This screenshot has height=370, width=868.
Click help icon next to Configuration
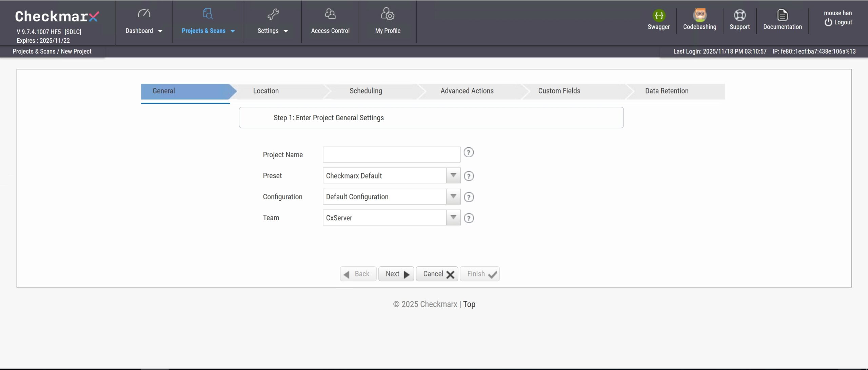click(x=469, y=197)
